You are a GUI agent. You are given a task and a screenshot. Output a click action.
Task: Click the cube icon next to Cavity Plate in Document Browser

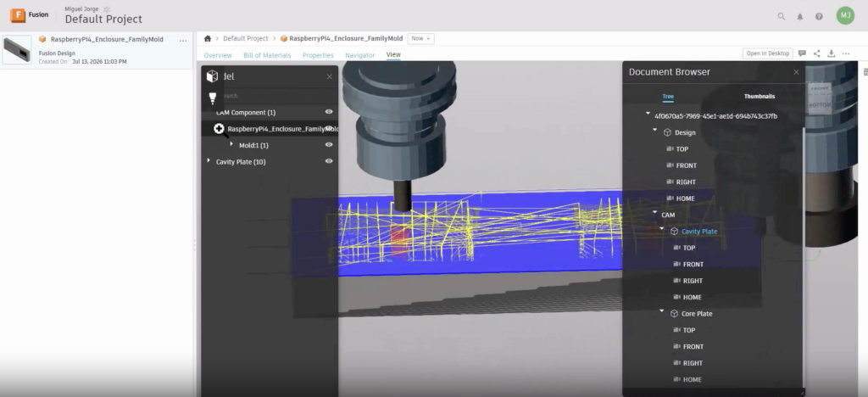674,232
